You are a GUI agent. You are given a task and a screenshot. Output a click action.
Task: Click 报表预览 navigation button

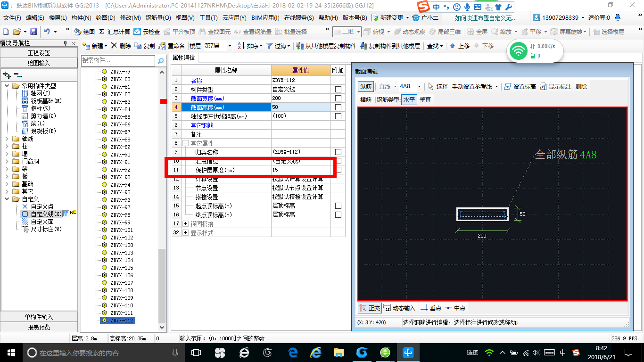(x=39, y=327)
